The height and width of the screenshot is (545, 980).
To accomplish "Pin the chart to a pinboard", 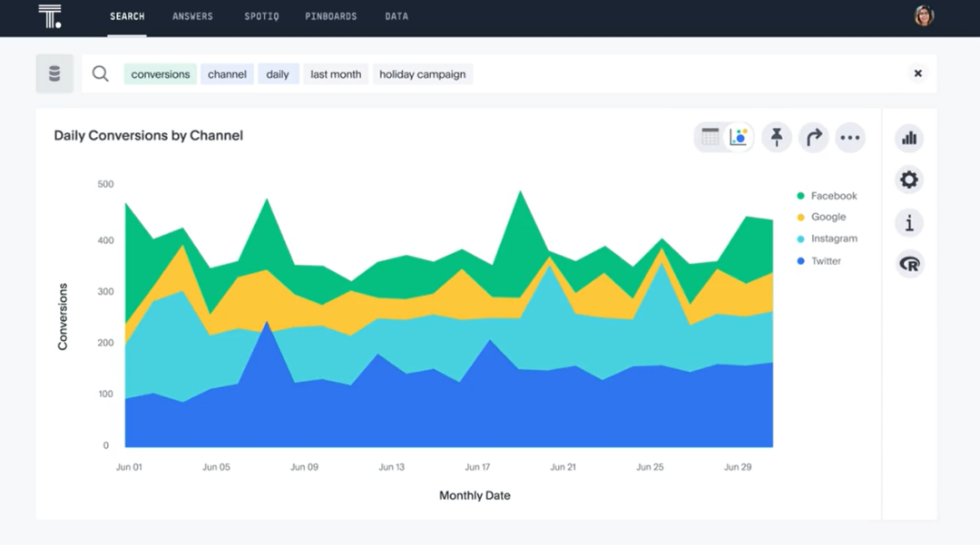I will pyautogui.click(x=776, y=137).
